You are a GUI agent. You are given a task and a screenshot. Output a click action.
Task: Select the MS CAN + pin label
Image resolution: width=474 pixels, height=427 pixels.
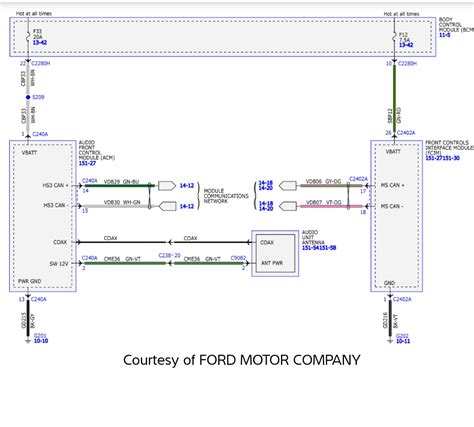[393, 185]
